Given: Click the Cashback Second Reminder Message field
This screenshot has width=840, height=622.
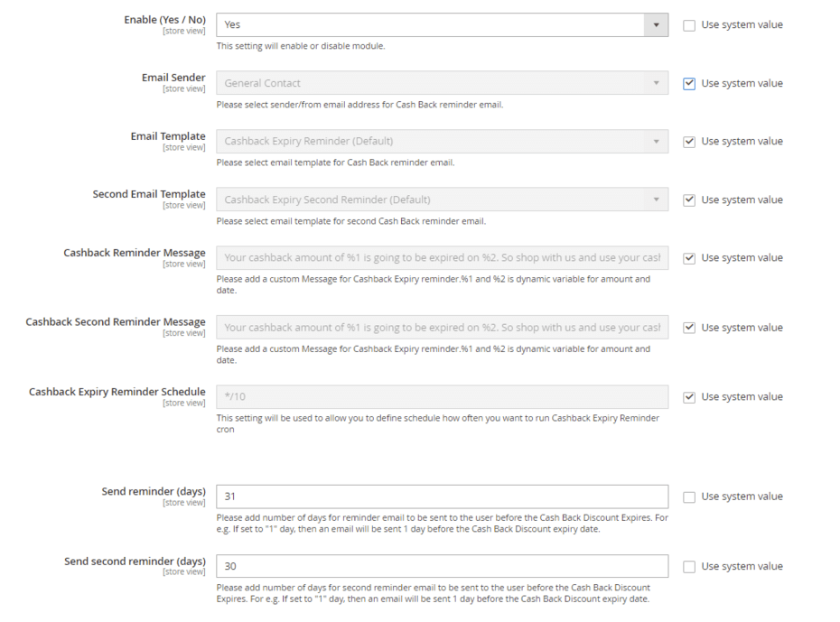Looking at the screenshot, I should click(x=442, y=328).
